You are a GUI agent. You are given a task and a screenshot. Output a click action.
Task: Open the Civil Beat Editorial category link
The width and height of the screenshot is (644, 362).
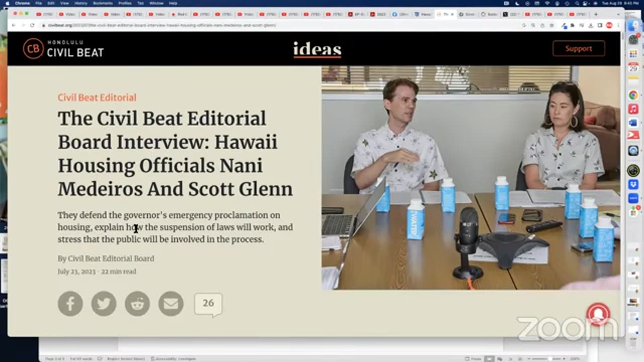(x=97, y=98)
